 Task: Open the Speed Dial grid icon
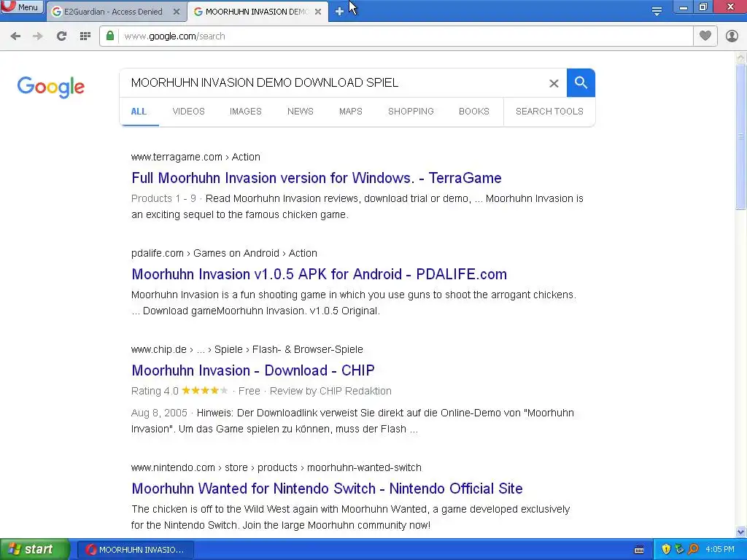(x=85, y=36)
